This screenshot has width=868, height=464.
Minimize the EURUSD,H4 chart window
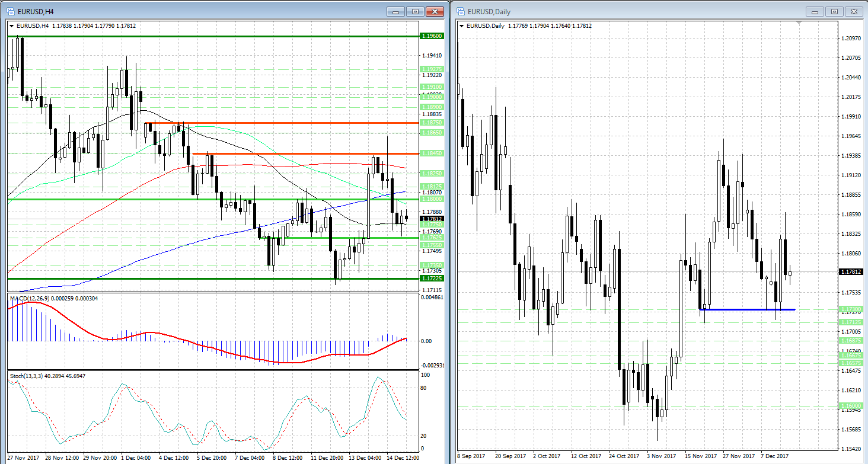pyautogui.click(x=396, y=11)
